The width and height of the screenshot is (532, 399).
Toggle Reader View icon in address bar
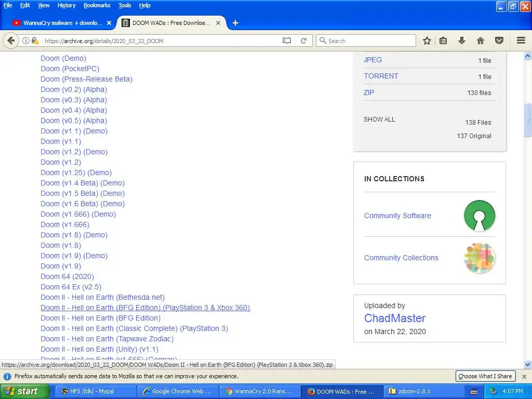tap(287, 41)
